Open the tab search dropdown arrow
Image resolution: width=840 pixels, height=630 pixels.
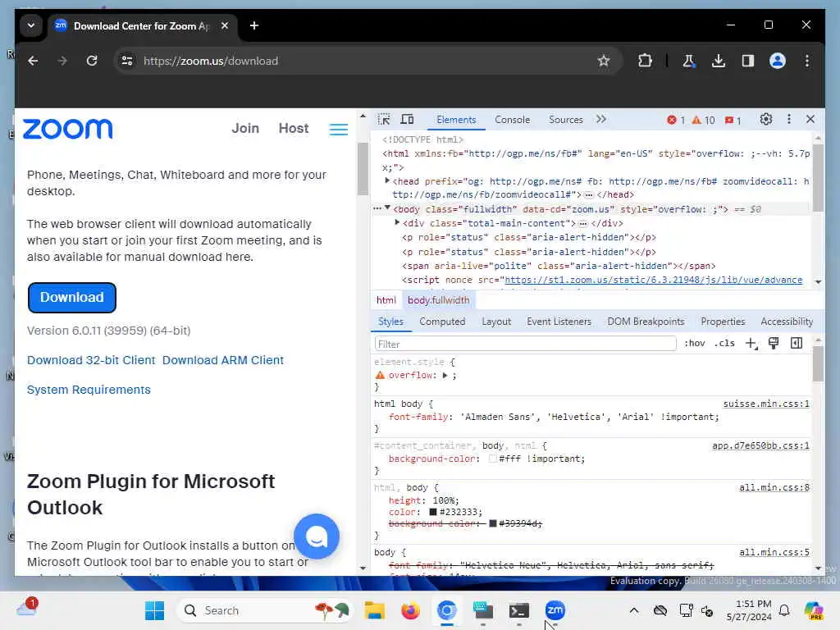(x=31, y=25)
